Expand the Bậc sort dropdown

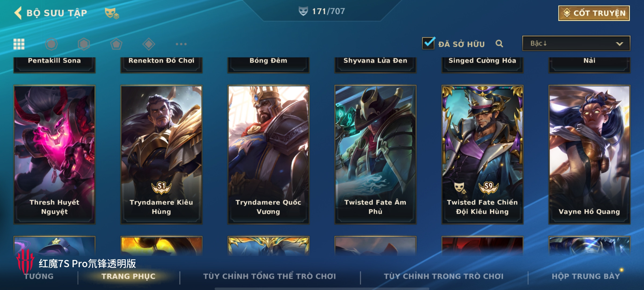click(576, 44)
